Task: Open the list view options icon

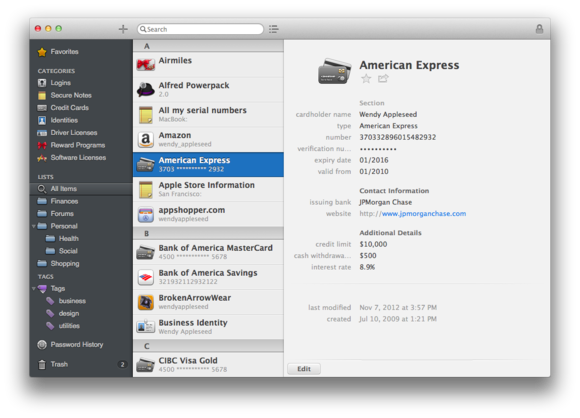Action: click(274, 29)
